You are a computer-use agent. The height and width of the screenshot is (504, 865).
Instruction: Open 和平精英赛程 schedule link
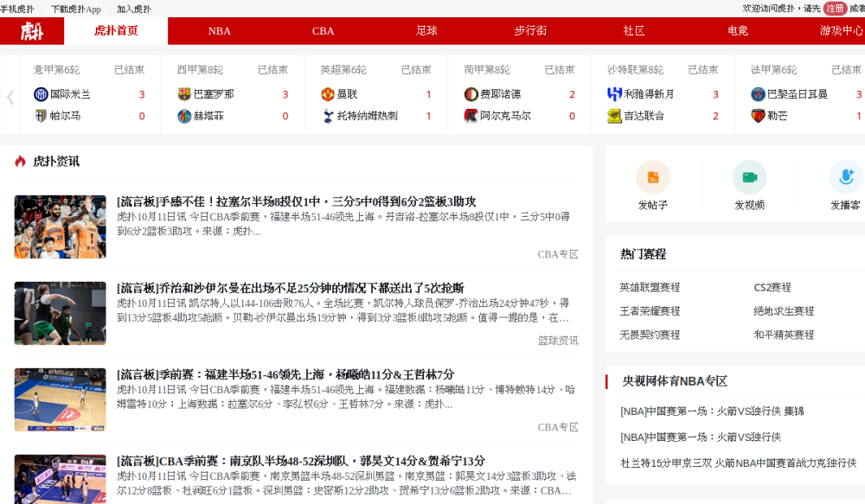784,335
